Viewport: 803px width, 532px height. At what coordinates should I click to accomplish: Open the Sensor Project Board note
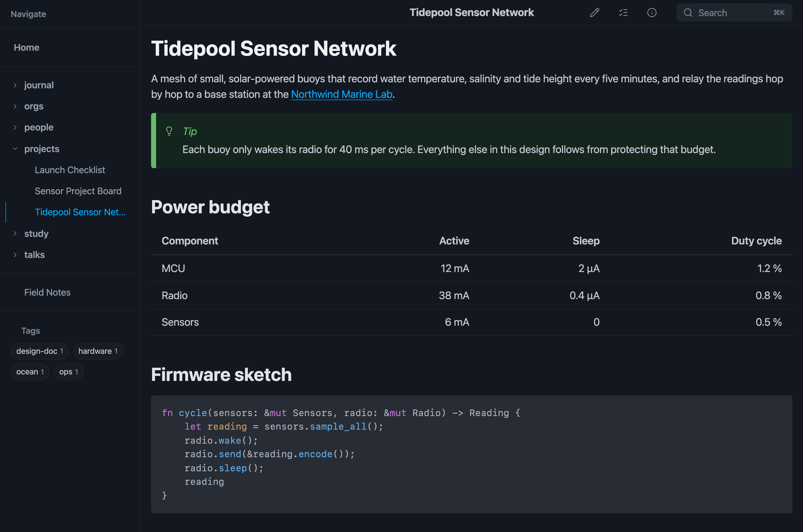coord(78,191)
